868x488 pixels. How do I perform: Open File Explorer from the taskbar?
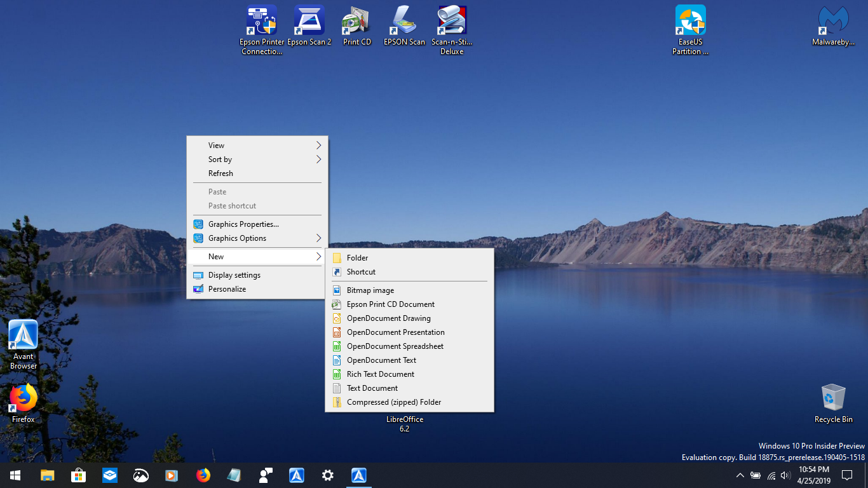pos(47,475)
